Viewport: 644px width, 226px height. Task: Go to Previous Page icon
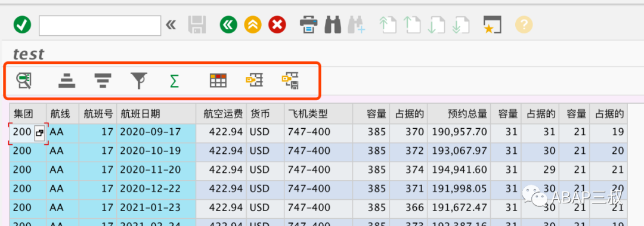pyautogui.click(x=413, y=25)
